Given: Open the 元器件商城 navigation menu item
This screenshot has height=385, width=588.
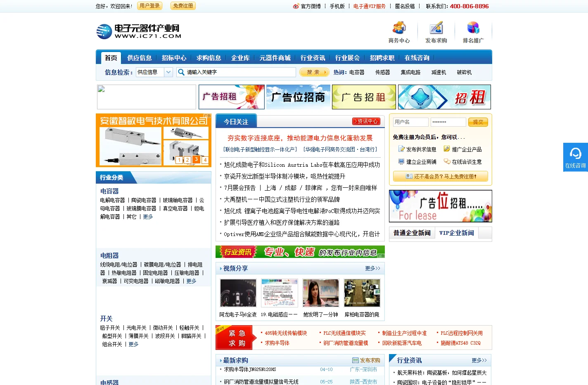Looking at the screenshot, I should point(275,58).
